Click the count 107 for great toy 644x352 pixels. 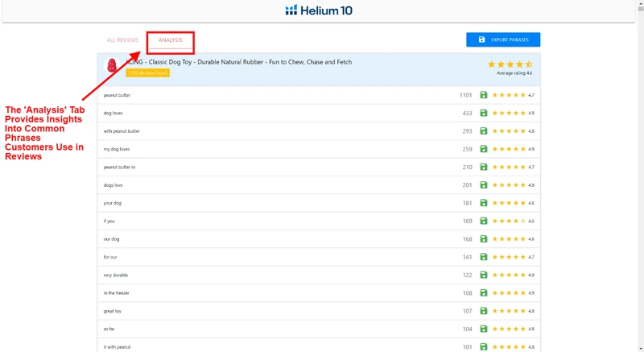point(467,311)
